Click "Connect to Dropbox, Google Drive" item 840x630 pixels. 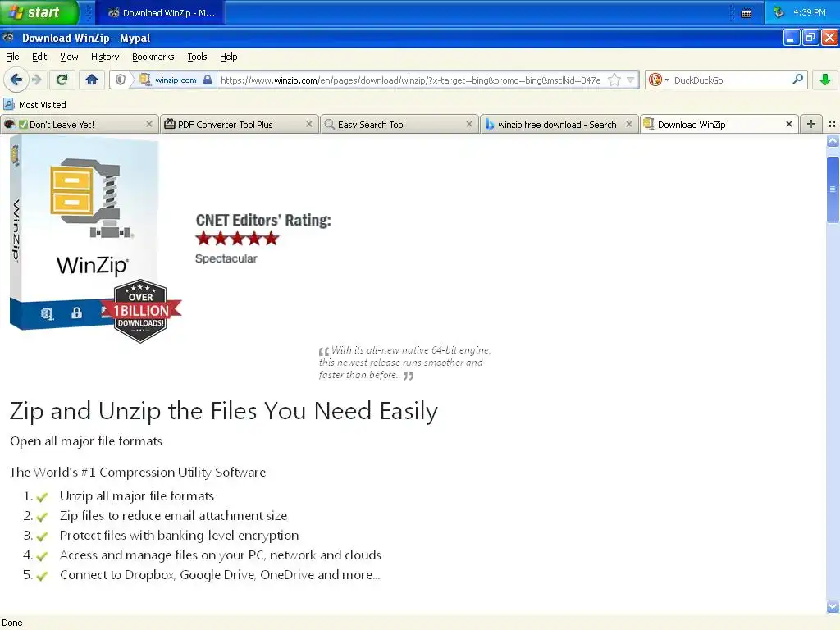click(220, 575)
